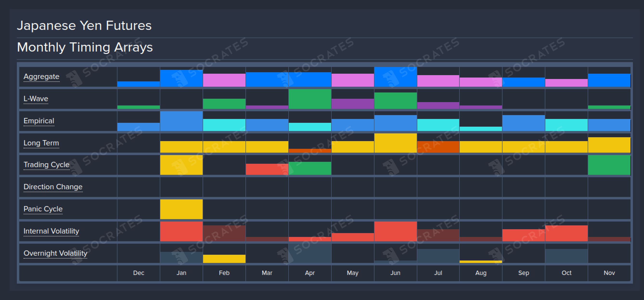The width and height of the screenshot is (644, 300).
Task: Click the Panic Cycle row label
Action: 43,209
